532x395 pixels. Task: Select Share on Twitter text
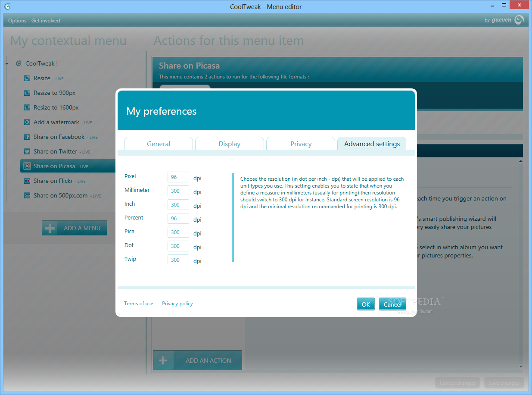(56, 151)
